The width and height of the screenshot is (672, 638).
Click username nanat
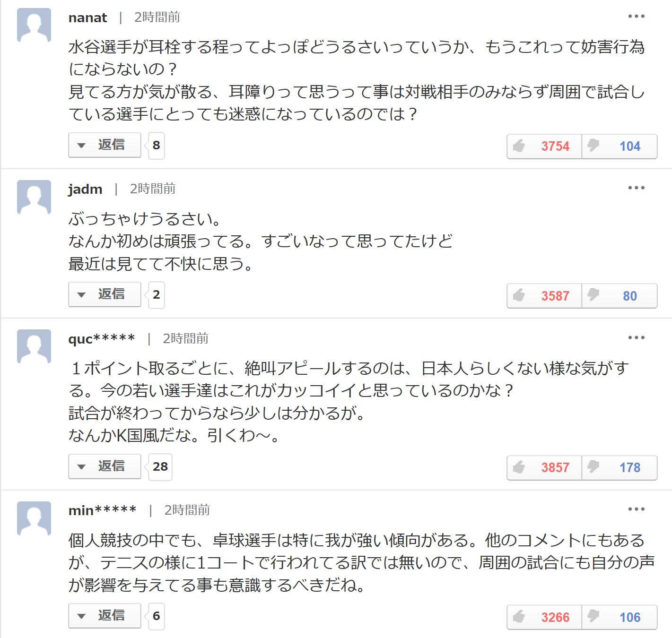point(88,18)
